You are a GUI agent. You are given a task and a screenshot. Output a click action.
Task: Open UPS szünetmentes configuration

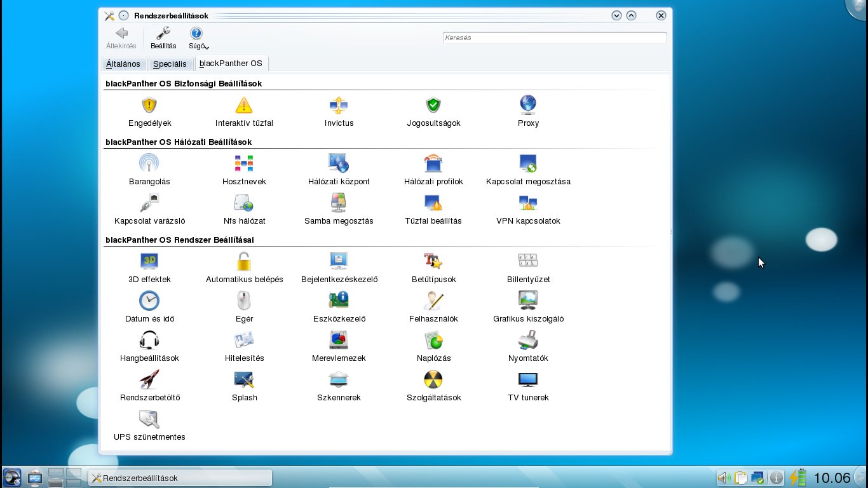(x=149, y=426)
